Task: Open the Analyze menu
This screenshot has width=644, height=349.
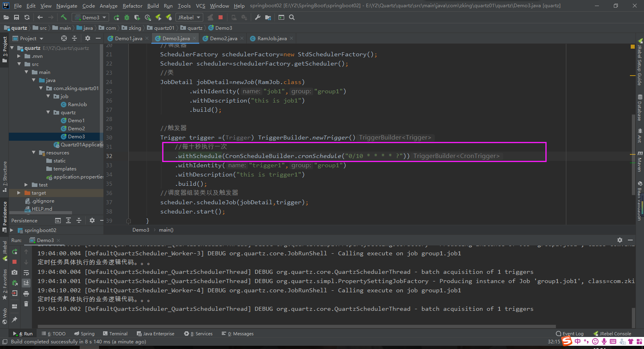Action: (x=108, y=6)
